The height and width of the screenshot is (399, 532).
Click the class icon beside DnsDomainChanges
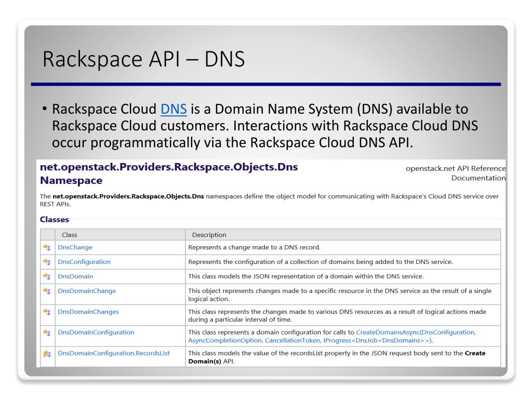point(47,312)
